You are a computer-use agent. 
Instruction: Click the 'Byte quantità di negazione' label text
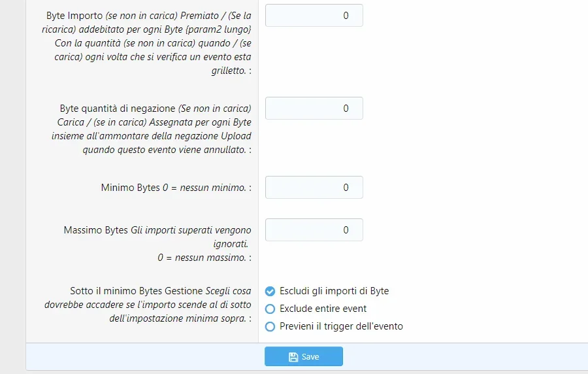(x=118, y=108)
